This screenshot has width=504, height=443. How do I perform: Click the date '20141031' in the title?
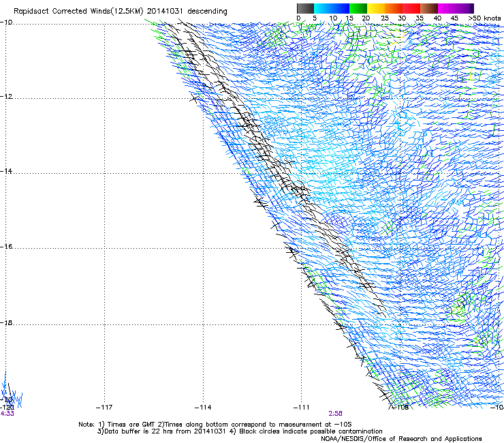click(x=165, y=11)
